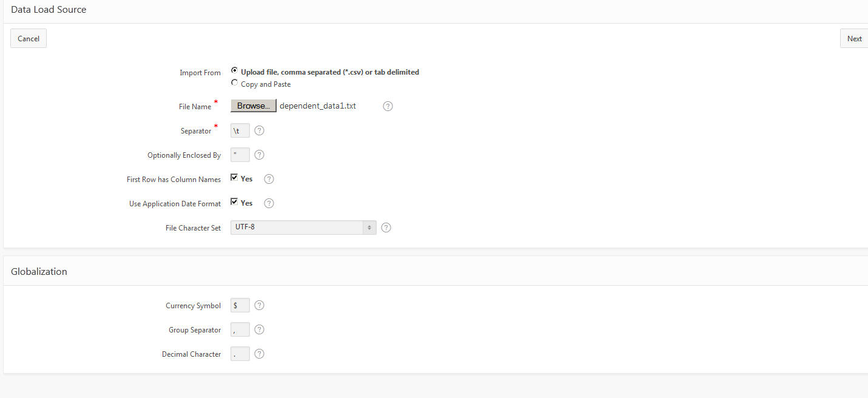Click Browse to choose a file
The width and height of the screenshot is (868, 398).
pos(254,106)
